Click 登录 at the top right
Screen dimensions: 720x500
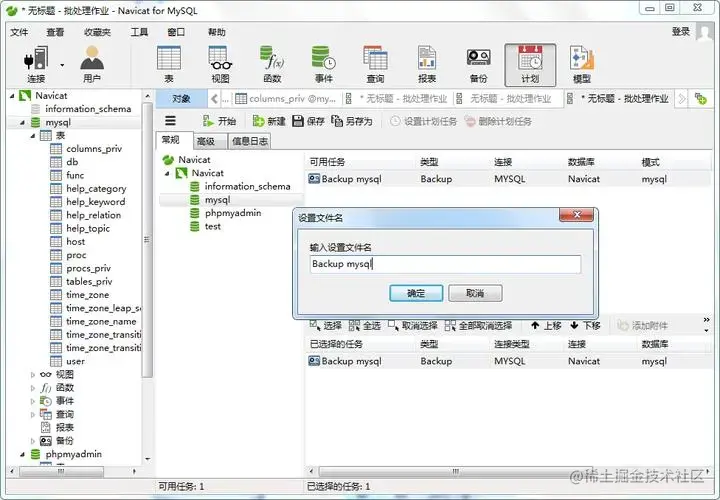(x=681, y=31)
